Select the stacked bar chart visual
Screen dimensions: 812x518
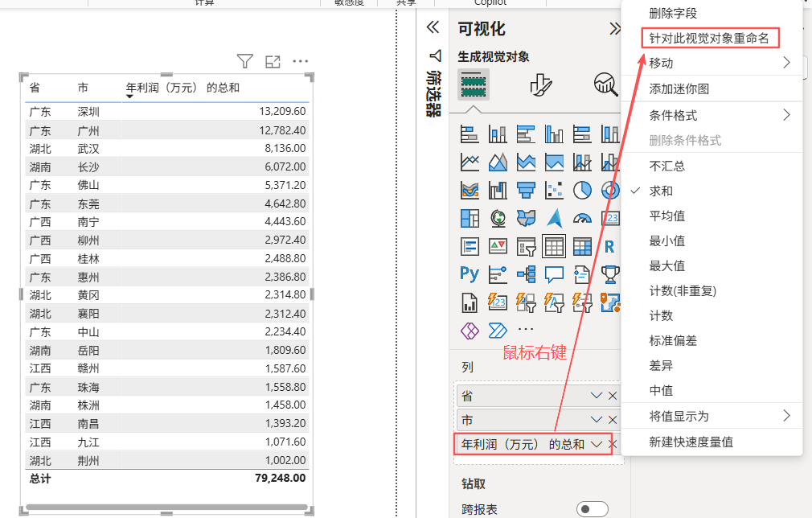pos(470,134)
